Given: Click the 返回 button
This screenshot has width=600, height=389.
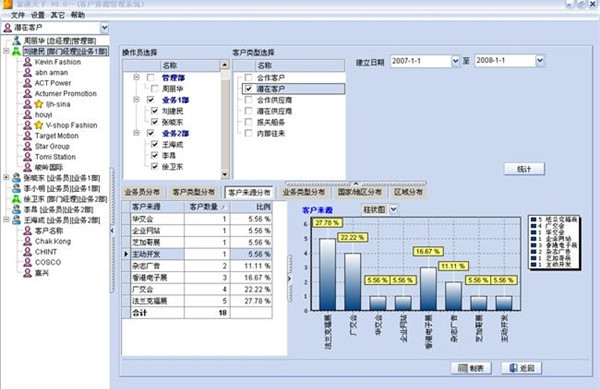Looking at the screenshot, I should pos(522,368).
